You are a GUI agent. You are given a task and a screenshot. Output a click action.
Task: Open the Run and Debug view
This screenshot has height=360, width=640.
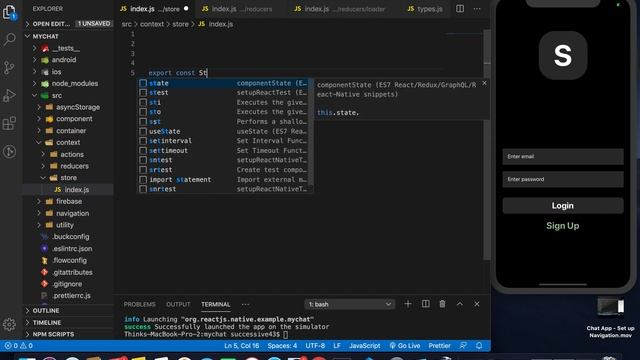click(9, 96)
